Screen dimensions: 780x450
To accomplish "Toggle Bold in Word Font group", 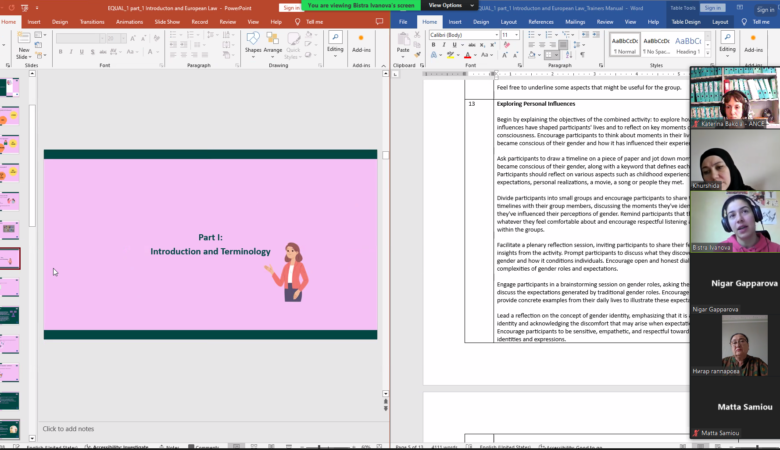I will click(432, 46).
